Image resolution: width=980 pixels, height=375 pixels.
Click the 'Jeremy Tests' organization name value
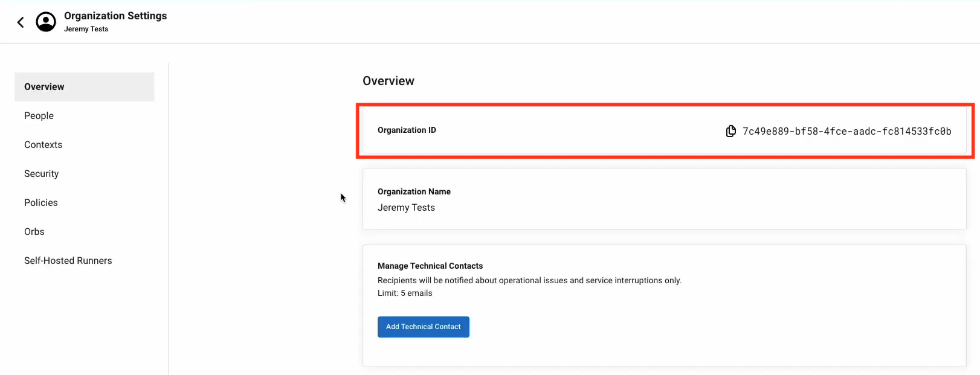(x=406, y=207)
